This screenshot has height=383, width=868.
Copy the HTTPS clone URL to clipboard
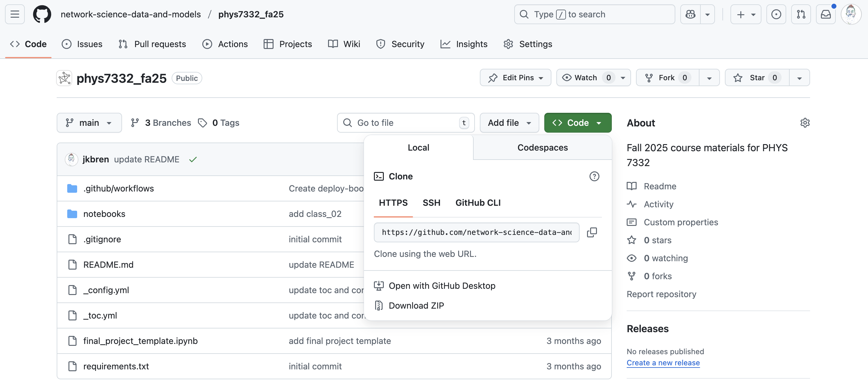click(592, 232)
